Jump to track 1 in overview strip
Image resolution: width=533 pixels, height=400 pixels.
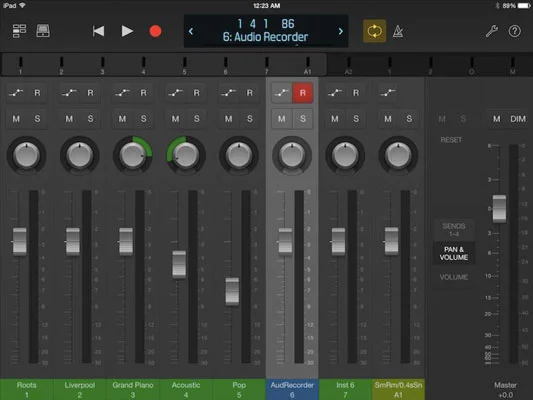tap(20, 66)
